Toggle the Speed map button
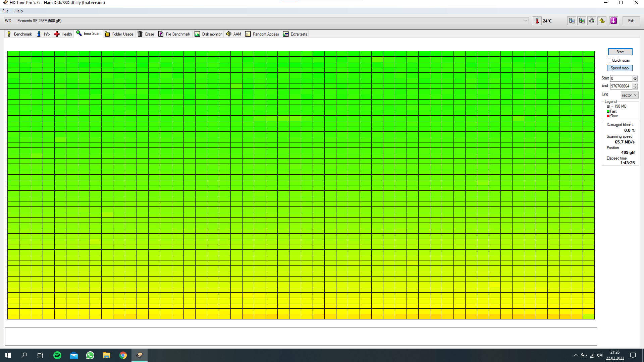The height and width of the screenshot is (362, 644). (x=620, y=68)
